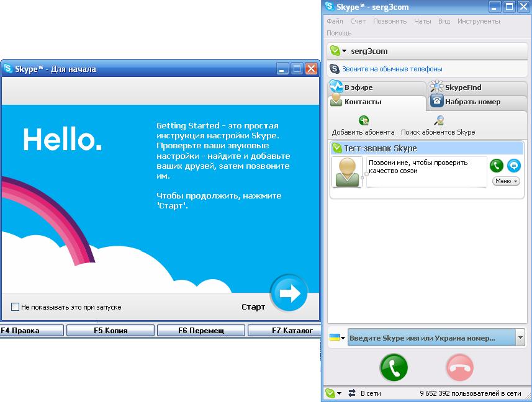532x402 pixels.
Task: Expand the number field dropdown arrow
Action: [x=520, y=337]
